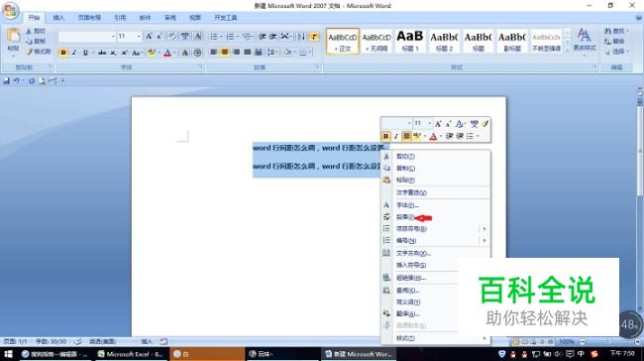The image size is (644, 361).
Task: Select the Heading 1 style
Action: (410, 41)
